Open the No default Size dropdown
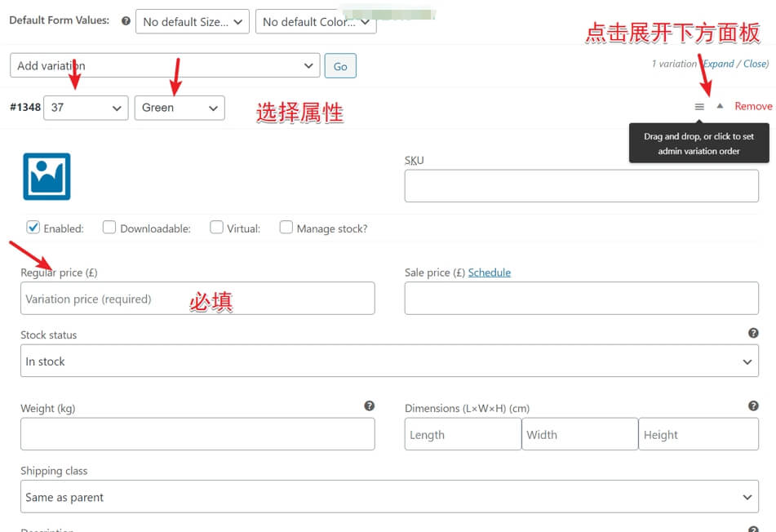The width and height of the screenshot is (776, 532). coord(192,22)
